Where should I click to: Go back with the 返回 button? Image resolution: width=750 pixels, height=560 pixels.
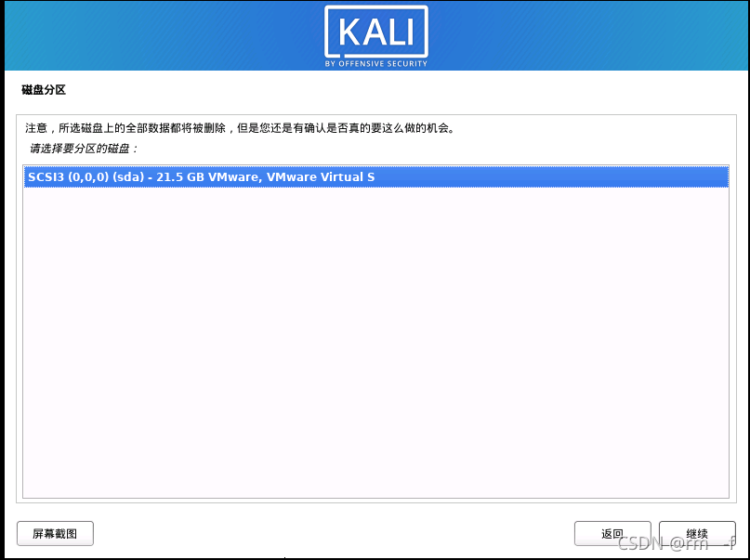pos(612,533)
